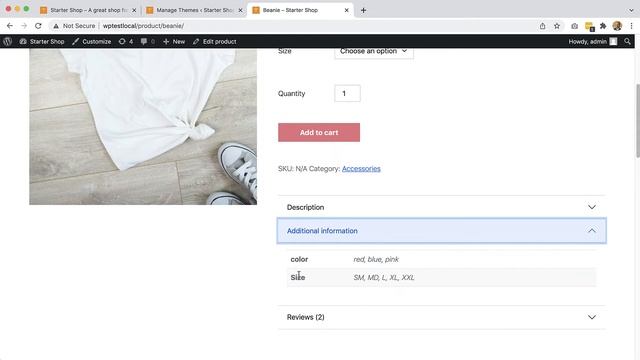The height and width of the screenshot is (360, 640).
Task: Close the Manage Themes tab
Action: click(240, 10)
